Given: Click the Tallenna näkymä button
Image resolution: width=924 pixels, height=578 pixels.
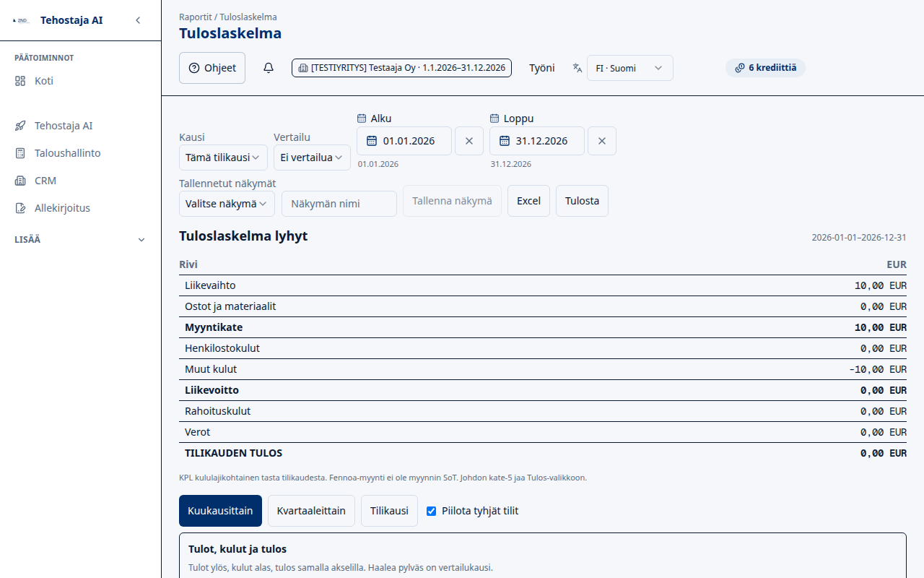Looking at the screenshot, I should pyautogui.click(x=452, y=201).
